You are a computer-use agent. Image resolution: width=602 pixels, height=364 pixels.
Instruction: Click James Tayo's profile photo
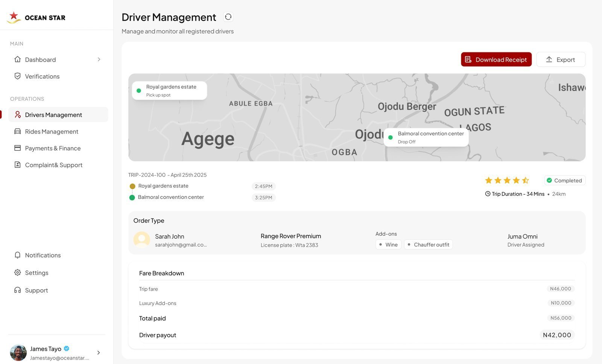[x=18, y=353]
